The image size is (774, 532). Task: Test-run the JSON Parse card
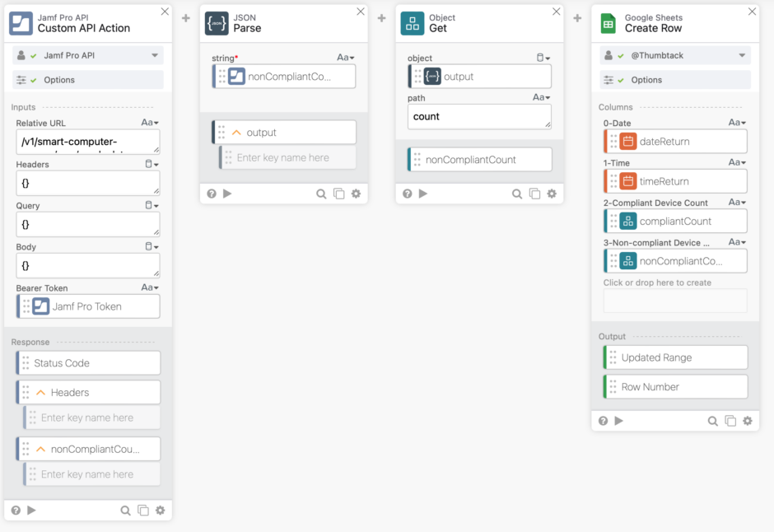[x=227, y=194]
